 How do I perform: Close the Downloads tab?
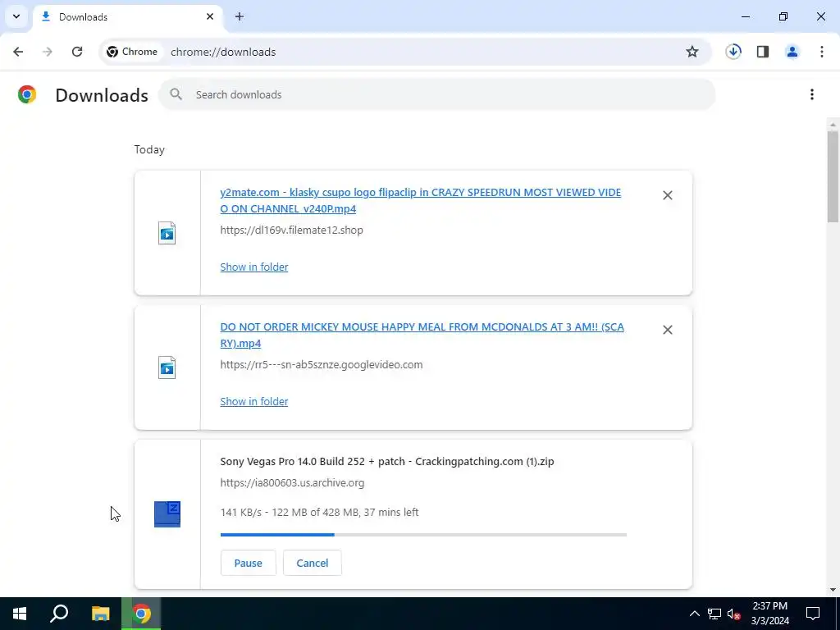tap(210, 16)
